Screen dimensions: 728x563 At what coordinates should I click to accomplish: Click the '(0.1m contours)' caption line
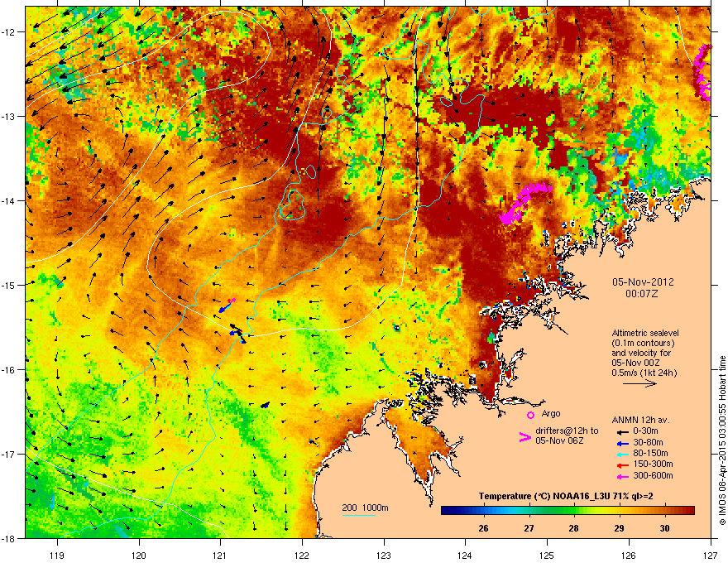[643, 344]
